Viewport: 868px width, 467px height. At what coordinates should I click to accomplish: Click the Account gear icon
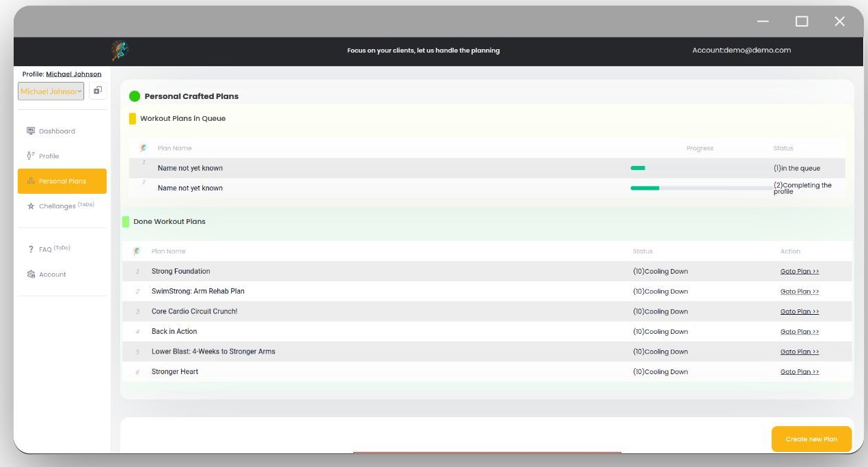coord(31,274)
